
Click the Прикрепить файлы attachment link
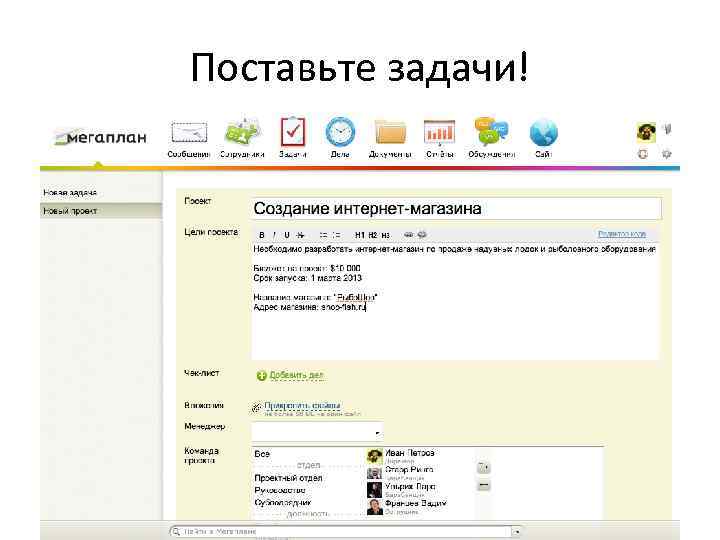(x=302, y=405)
